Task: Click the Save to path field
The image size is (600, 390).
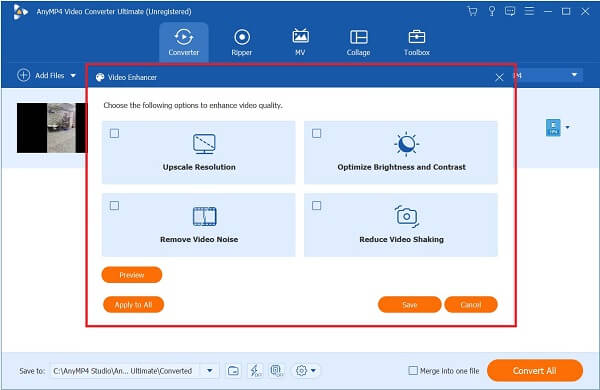Action: (125, 371)
